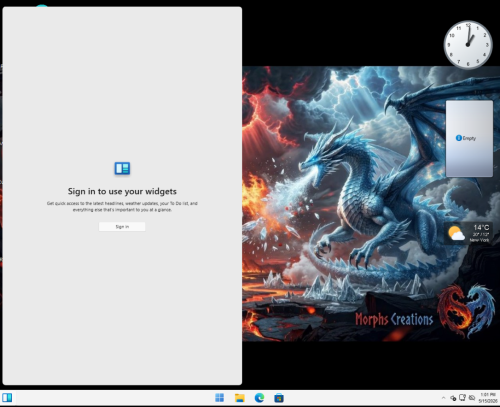The width and height of the screenshot is (500, 407).
Task: Click the Sign in button
Action: [122, 227]
